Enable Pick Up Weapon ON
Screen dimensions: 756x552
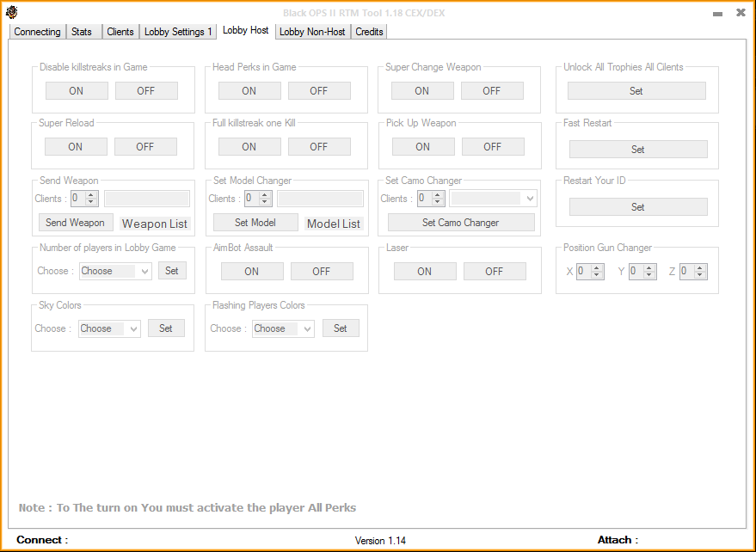423,146
